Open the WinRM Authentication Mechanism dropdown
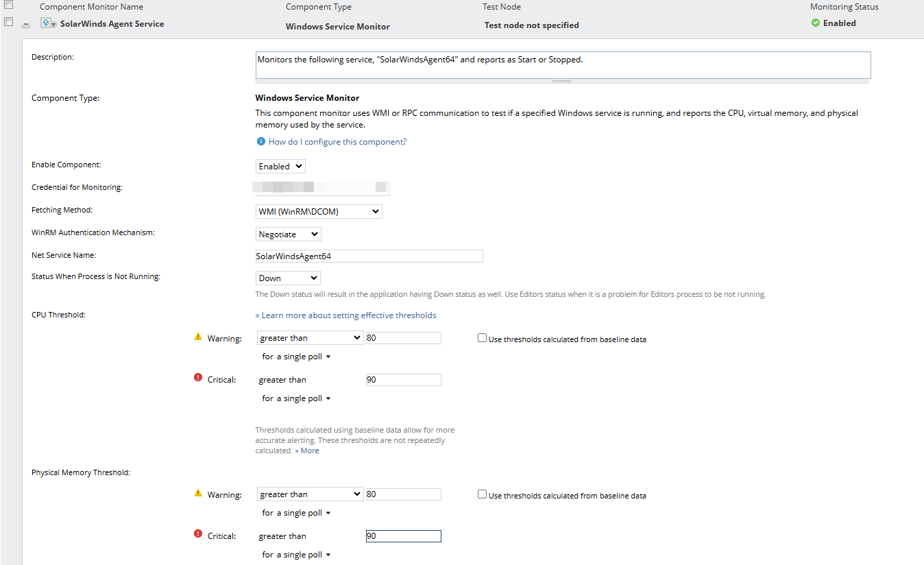This screenshot has width=924, height=565. point(288,235)
